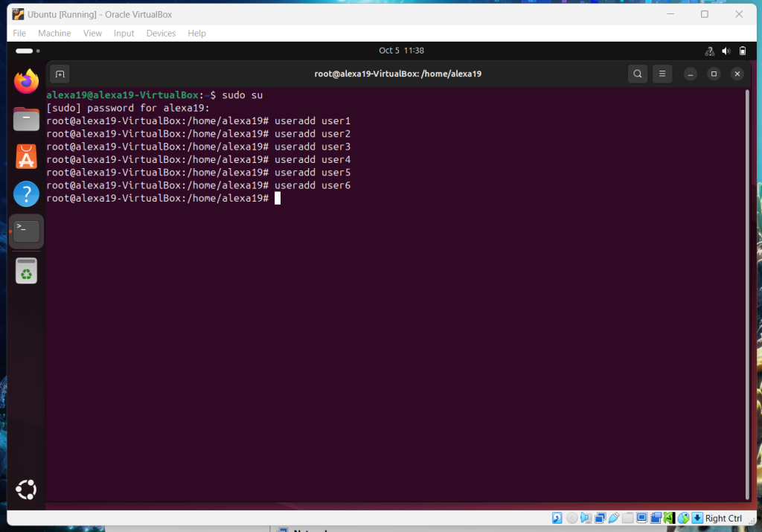Open the Files app in dock
The height and width of the screenshot is (532, 762).
pyautogui.click(x=26, y=119)
